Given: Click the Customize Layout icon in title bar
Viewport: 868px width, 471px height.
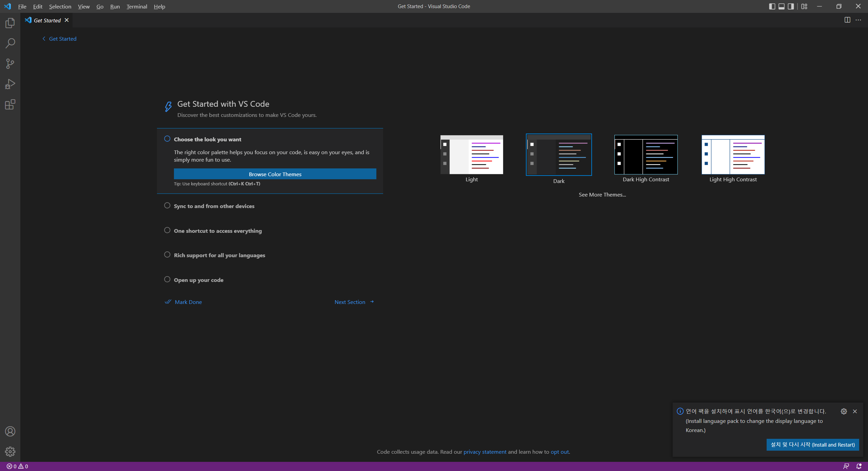Looking at the screenshot, I should 804,6.
